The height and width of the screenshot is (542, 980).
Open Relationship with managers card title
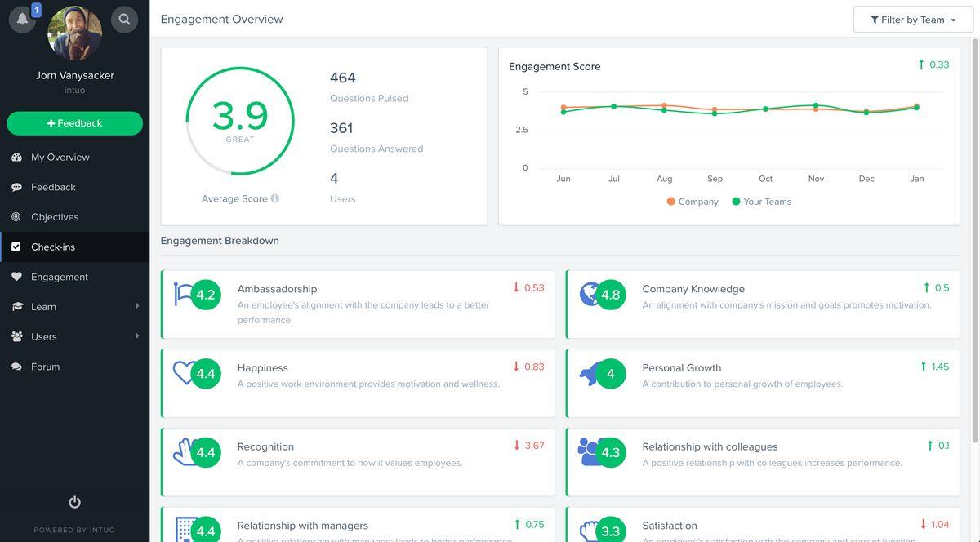point(302,526)
